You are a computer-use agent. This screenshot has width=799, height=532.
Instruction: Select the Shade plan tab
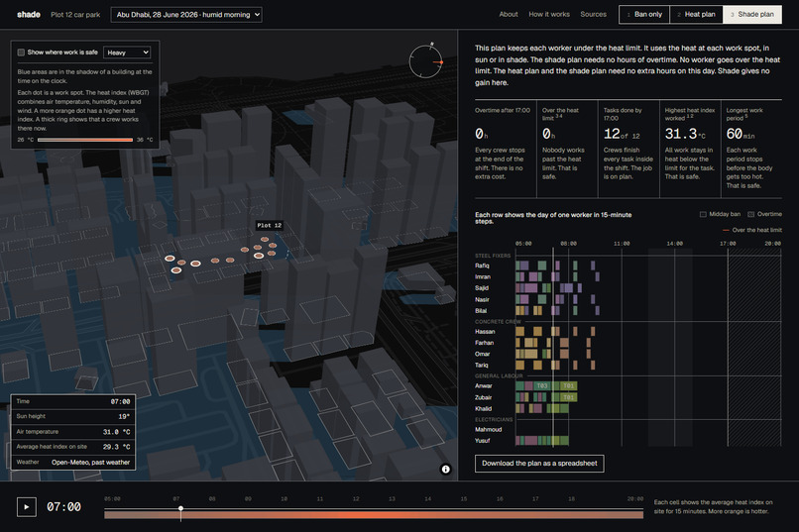tap(752, 14)
